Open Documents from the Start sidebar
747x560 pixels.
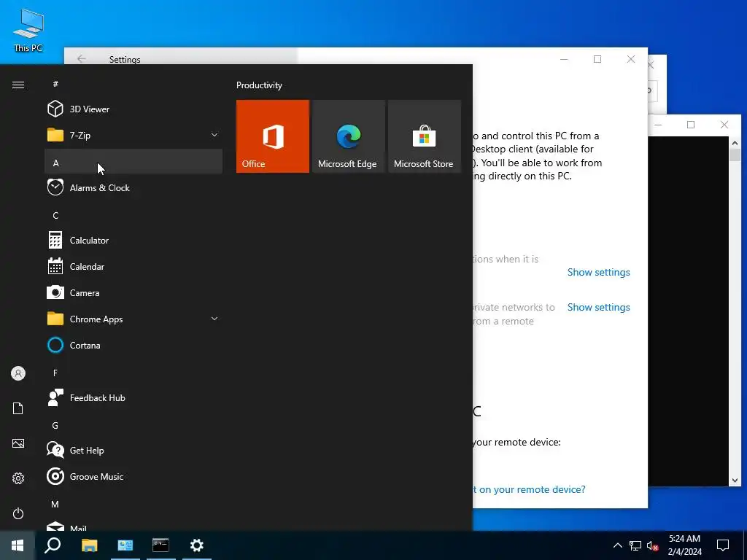click(x=18, y=408)
